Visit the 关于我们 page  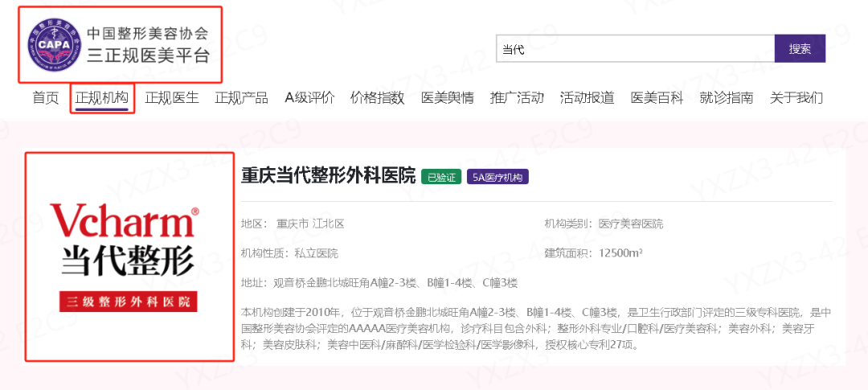(796, 98)
